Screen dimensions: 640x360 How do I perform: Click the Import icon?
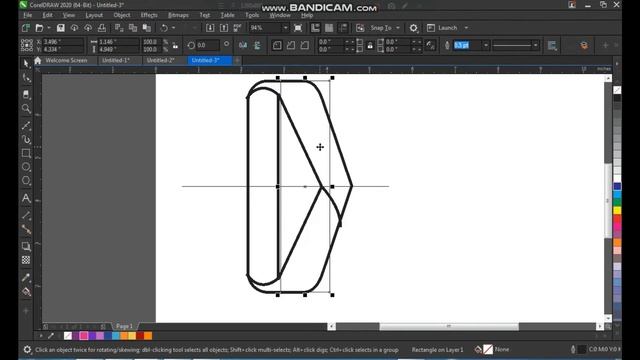(x=210, y=28)
